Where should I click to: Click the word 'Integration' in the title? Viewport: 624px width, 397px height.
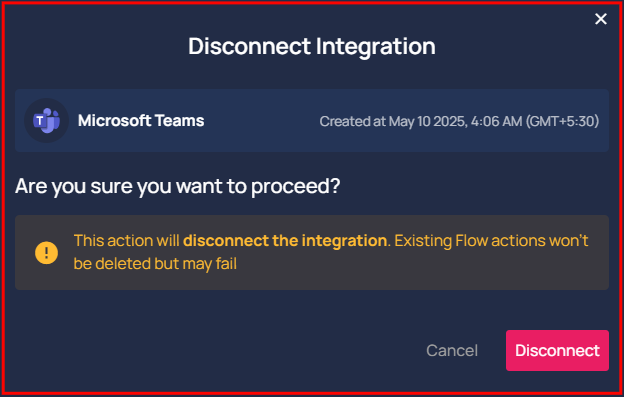[376, 46]
